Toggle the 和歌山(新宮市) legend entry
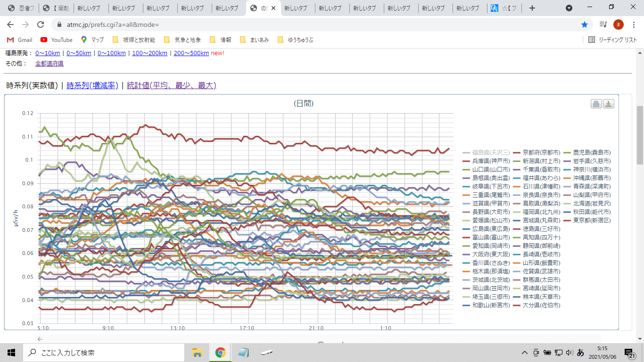Image resolution: width=644 pixels, height=362 pixels. (486, 305)
